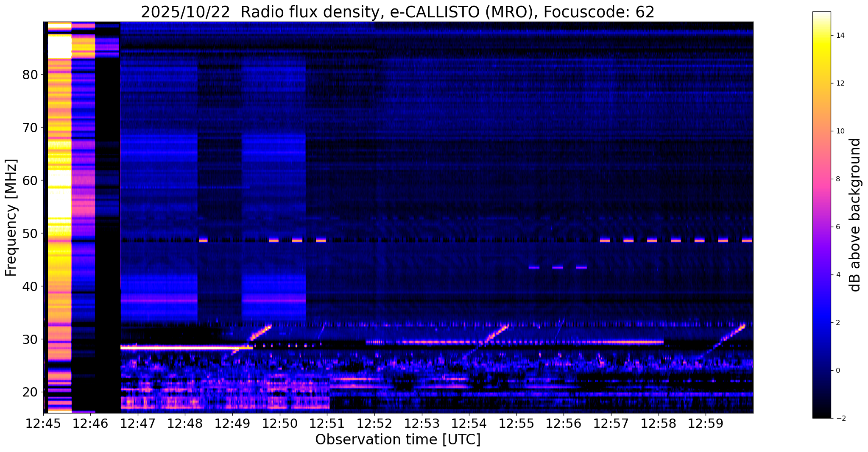Click the bright white saturated block near 85 MHz at 12:45
868x452 pixels.
click(x=59, y=47)
